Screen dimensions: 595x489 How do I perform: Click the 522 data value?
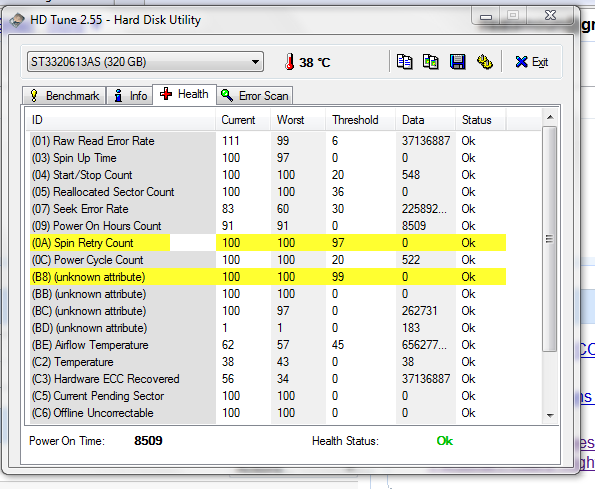pos(411,260)
